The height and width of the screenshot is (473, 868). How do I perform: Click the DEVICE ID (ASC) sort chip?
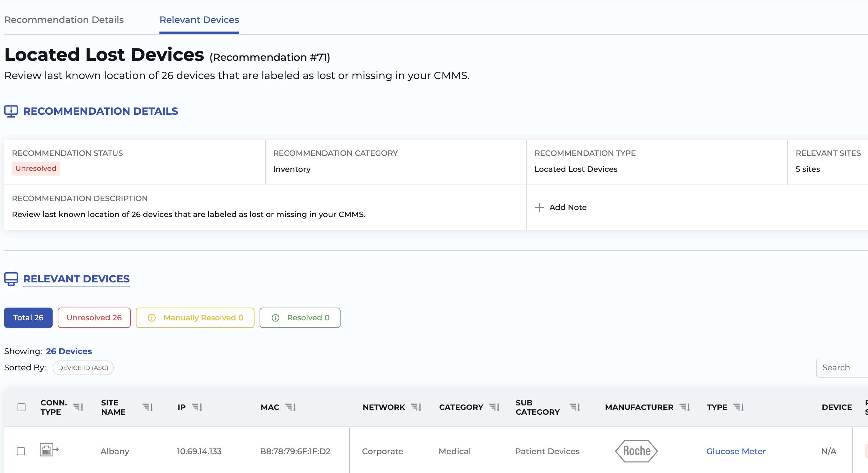coord(83,367)
